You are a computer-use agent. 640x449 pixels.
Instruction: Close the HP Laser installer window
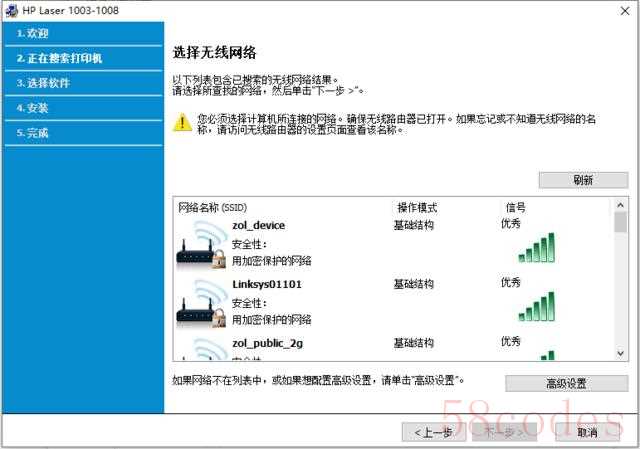tap(625, 11)
